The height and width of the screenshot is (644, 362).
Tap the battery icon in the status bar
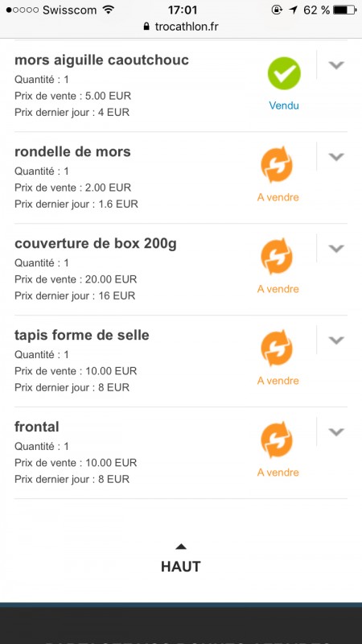pyautogui.click(x=345, y=10)
